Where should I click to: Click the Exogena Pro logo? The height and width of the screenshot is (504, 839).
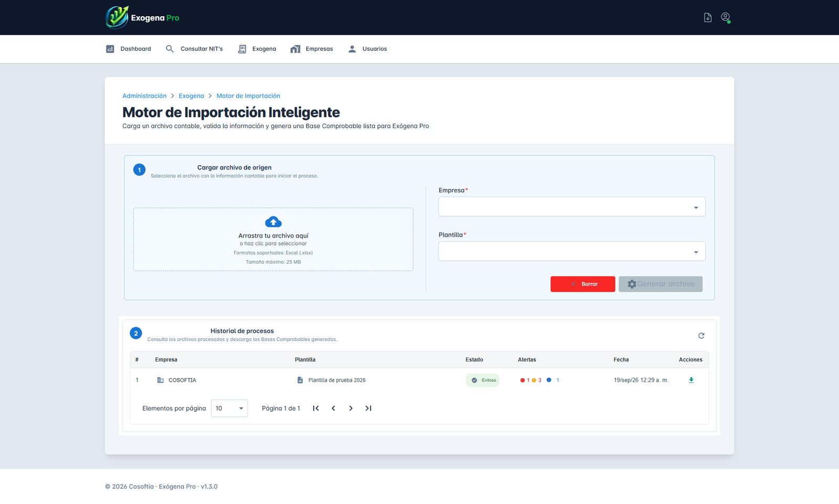coord(143,17)
